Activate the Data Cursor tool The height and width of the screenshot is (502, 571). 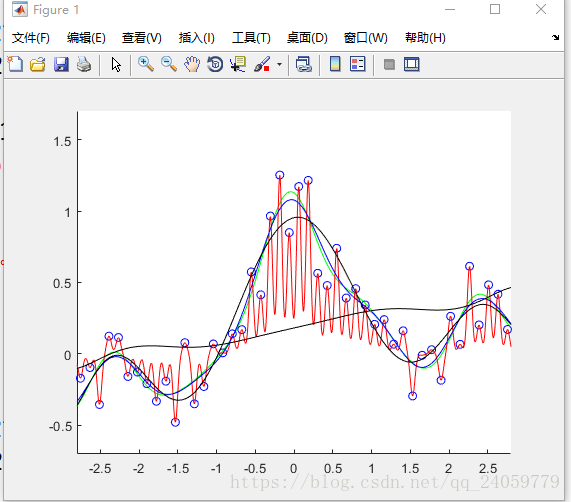[238, 64]
